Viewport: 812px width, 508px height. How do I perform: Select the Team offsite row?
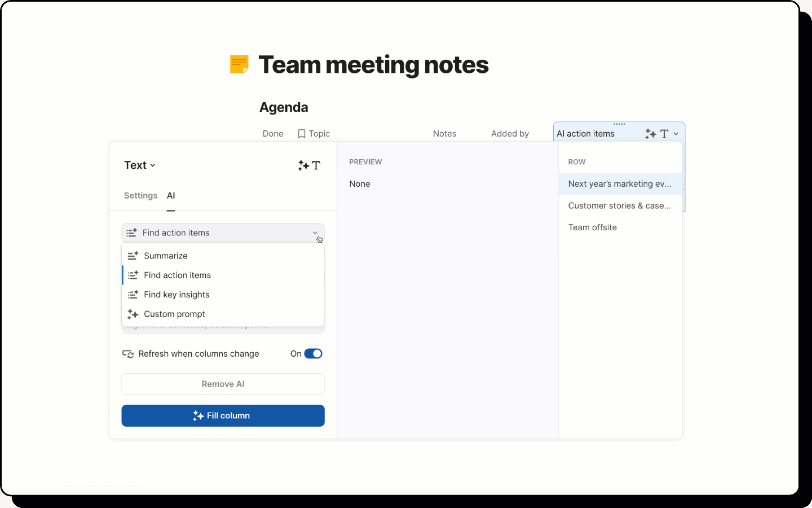[593, 227]
